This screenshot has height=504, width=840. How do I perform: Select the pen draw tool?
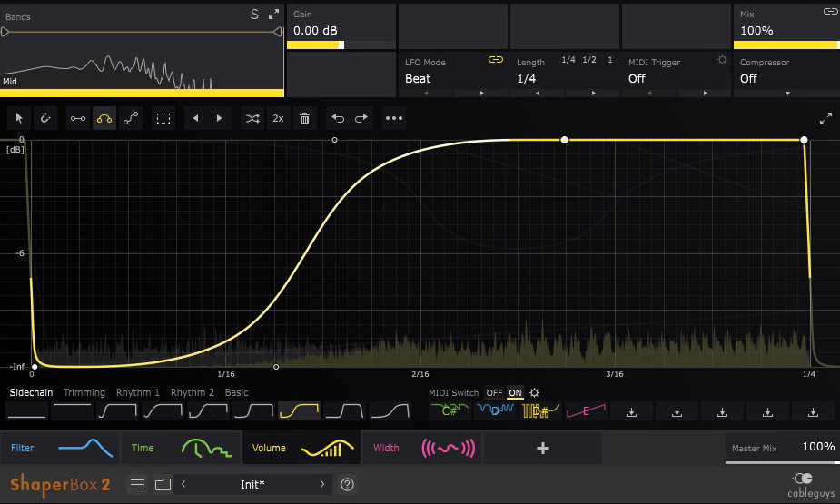pyautogui.click(x=45, y=118)
